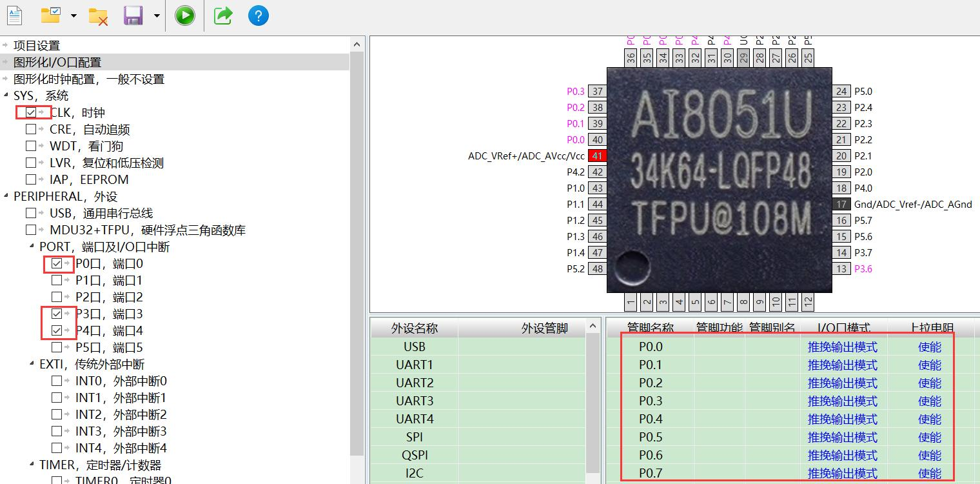This screenshot has height=484, width=980.
Task: Click the 外设名称 column header
Action: click(415, 328)
